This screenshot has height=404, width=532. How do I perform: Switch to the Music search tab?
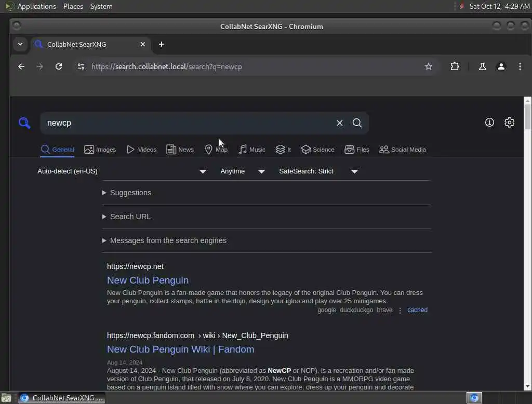[252, 150]
